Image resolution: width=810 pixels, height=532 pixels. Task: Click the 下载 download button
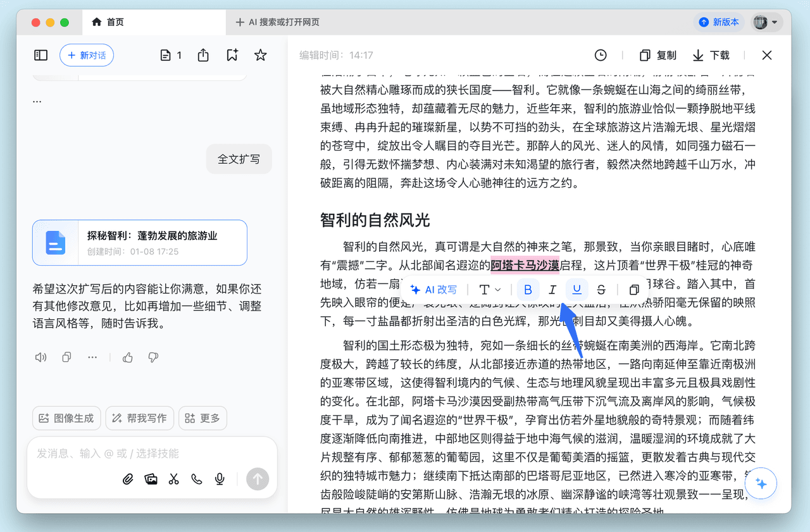coord(711,56)
